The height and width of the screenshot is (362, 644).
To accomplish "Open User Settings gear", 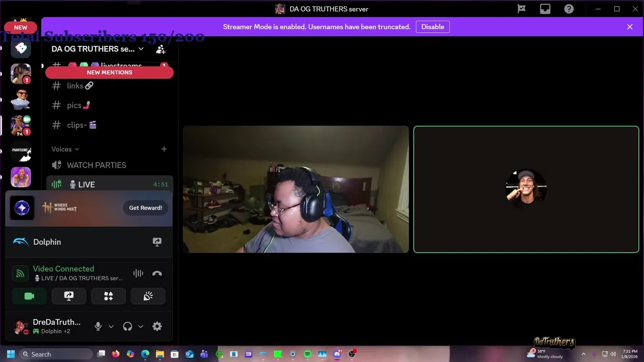I will pyautogui.click(x=157, y=326).
